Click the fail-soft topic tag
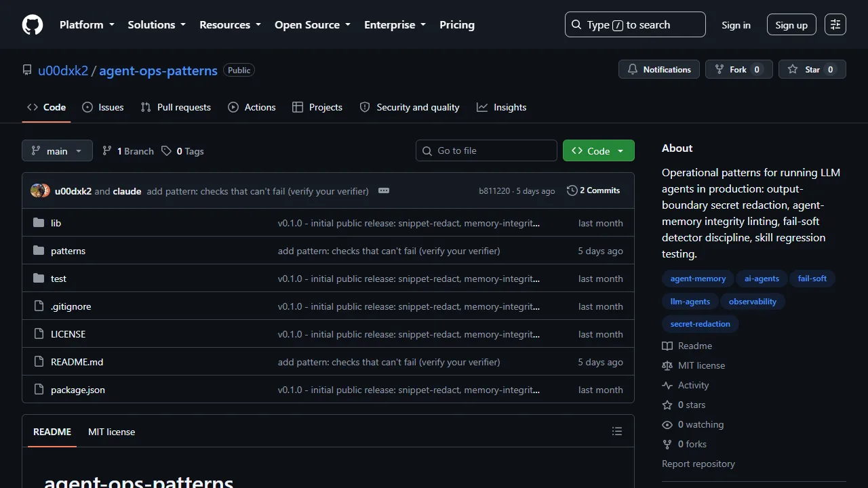Screen dimensions: 868x488 (812, 279)
